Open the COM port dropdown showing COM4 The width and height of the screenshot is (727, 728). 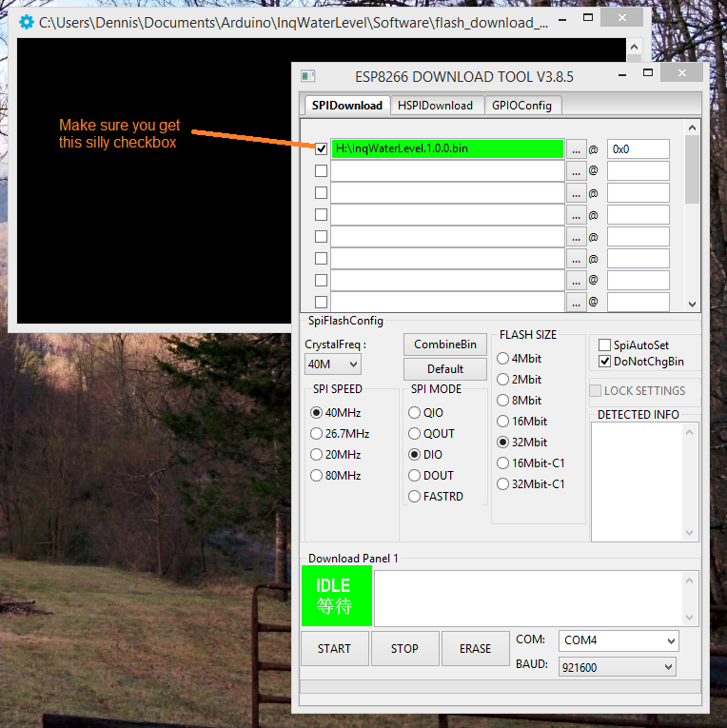pyautogui.click(x=619, y=640)
